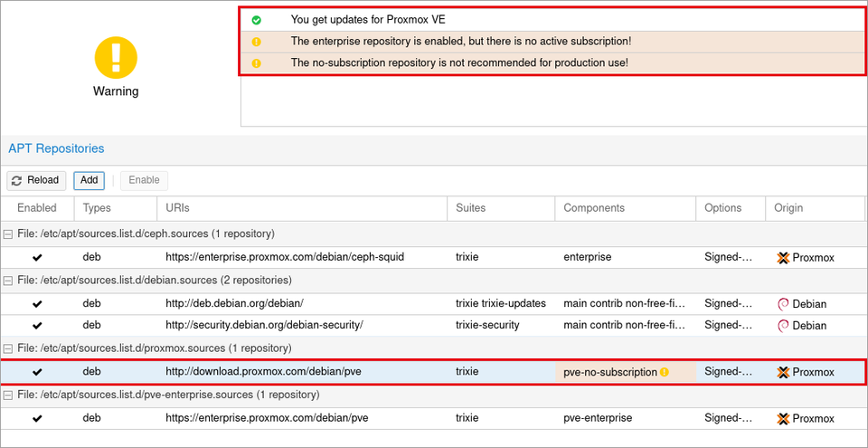The height and width of the screenshot is (448, 868).
Task: Click warning icon next to enterprise repository message
Action: pos(256,42)
